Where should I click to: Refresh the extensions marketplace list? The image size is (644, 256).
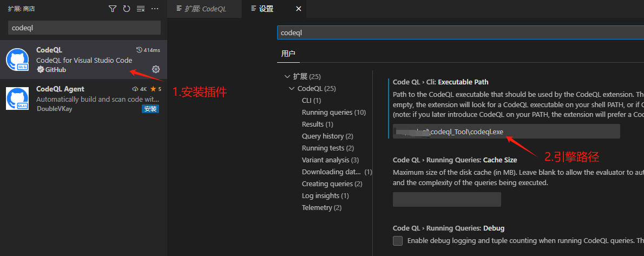(x=127, y=9)
